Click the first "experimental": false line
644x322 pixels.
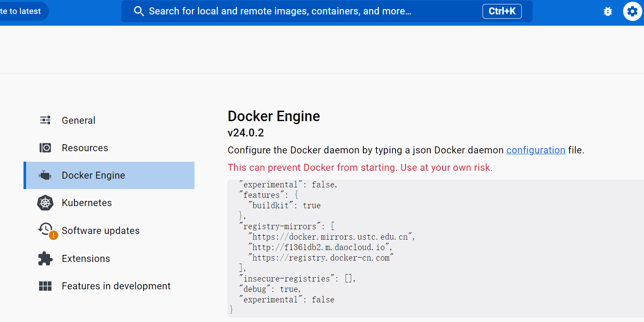[288, 185]
